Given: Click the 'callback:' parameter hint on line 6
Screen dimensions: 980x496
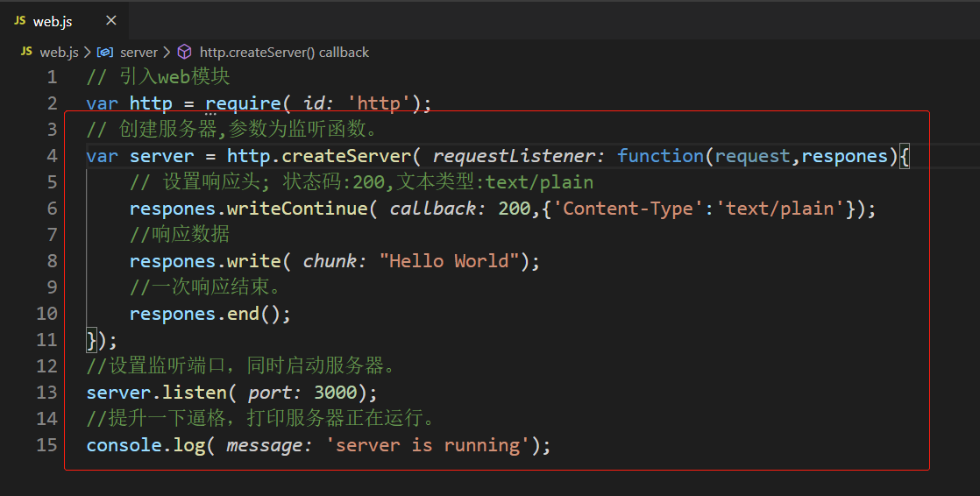Looking at the screenshot, I should pos(437,209).
